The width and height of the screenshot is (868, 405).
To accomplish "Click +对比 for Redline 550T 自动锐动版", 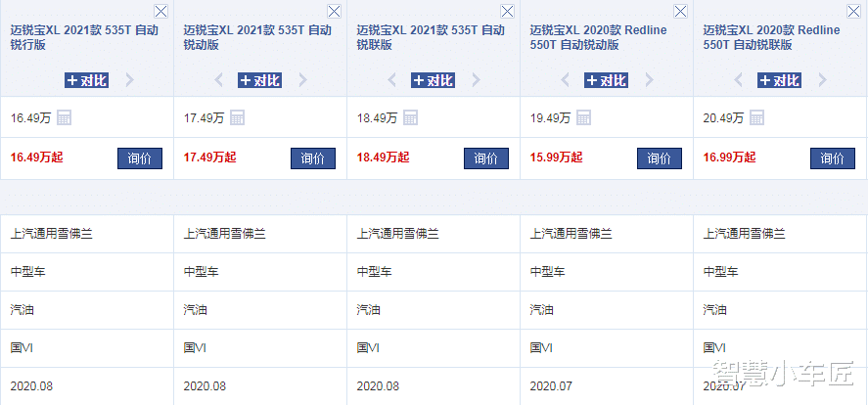I will click(x=606, y=80).
